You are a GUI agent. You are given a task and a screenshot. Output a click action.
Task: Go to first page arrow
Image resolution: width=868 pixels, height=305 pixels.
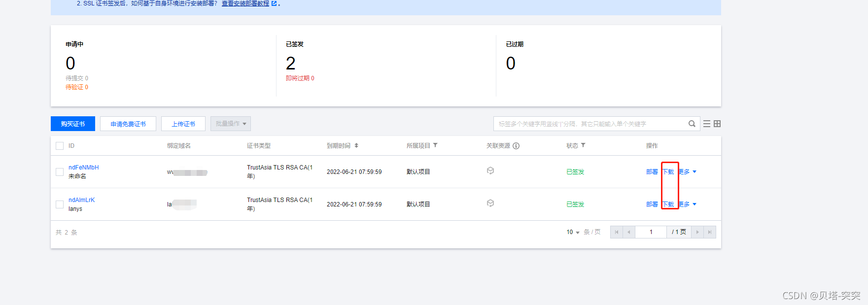click(x=616, y=232)
